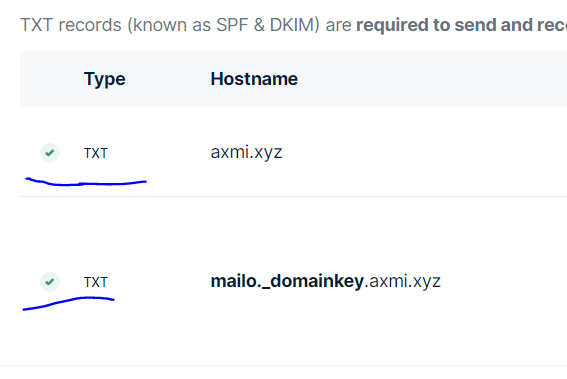Click the axmi.xyz hostname in first row

[246, 152]
